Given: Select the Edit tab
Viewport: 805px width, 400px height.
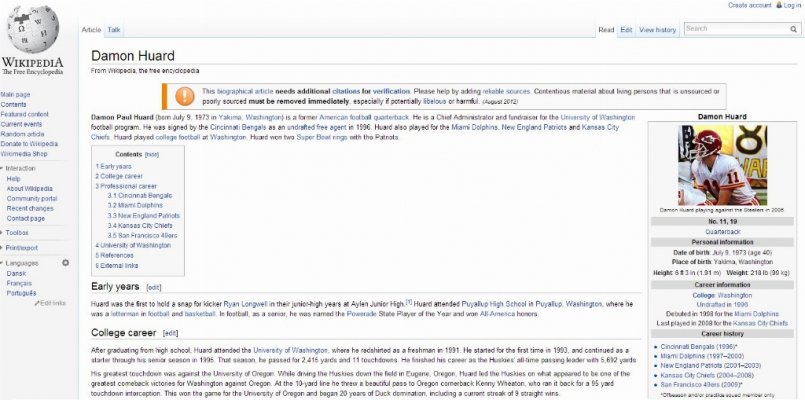Looking at the screenshot, I should pos(626,30).
